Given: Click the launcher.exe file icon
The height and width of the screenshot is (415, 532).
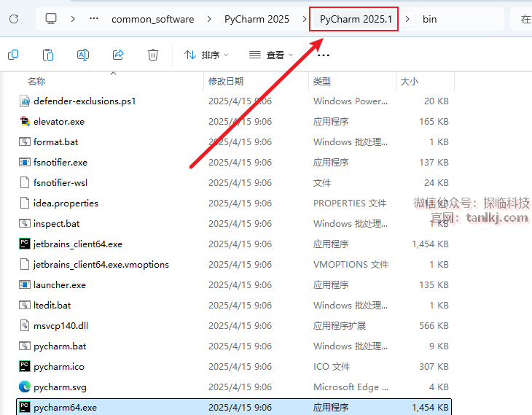Looking at the screenshot, I should click(25, 284).
